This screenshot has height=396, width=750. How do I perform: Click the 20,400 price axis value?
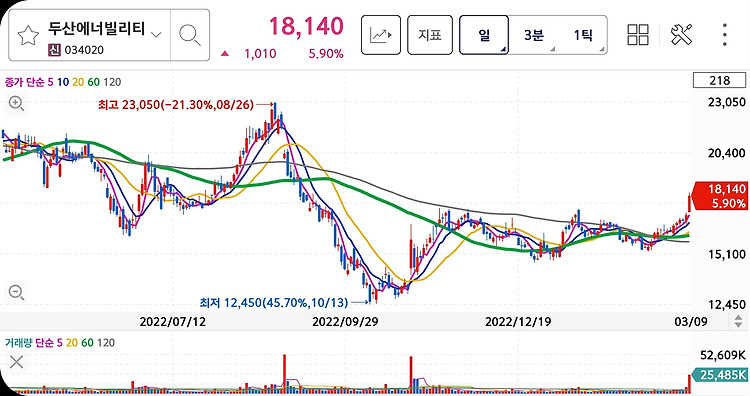[727, 153]
